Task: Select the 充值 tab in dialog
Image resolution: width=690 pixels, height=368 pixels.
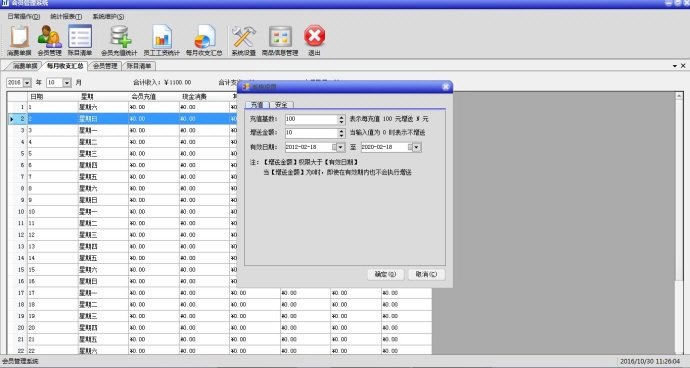Action: click(x=257, y=105)
